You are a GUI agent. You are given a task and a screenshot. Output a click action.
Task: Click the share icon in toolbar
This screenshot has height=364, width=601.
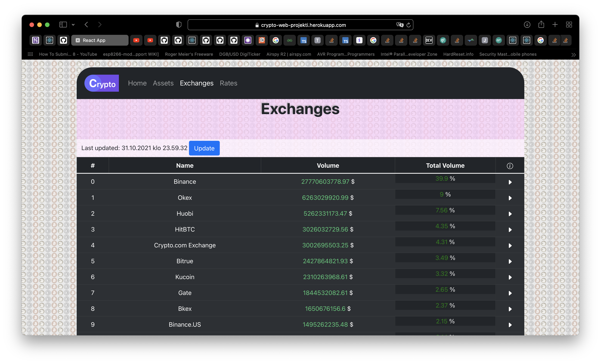point(541,25)
